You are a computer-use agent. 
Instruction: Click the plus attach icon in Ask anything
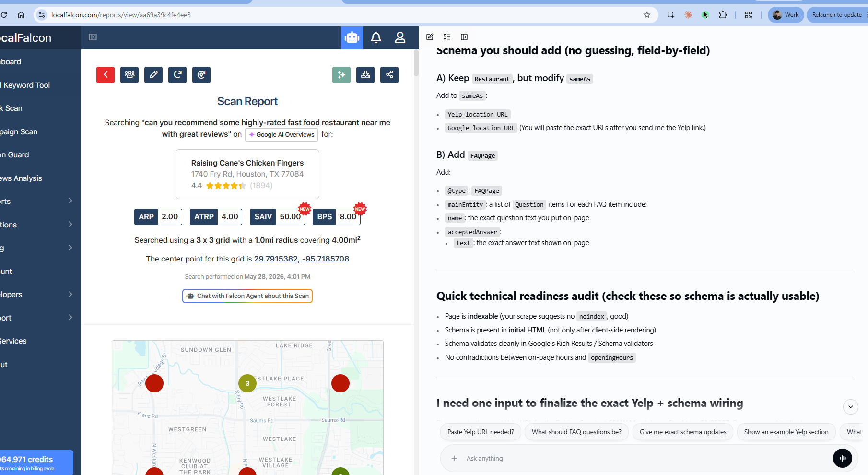coord(454,458)
